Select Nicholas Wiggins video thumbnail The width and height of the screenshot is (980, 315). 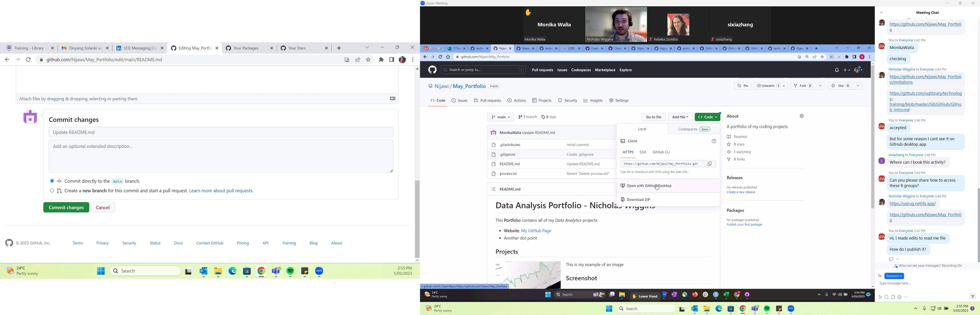[x=616, y=24]
